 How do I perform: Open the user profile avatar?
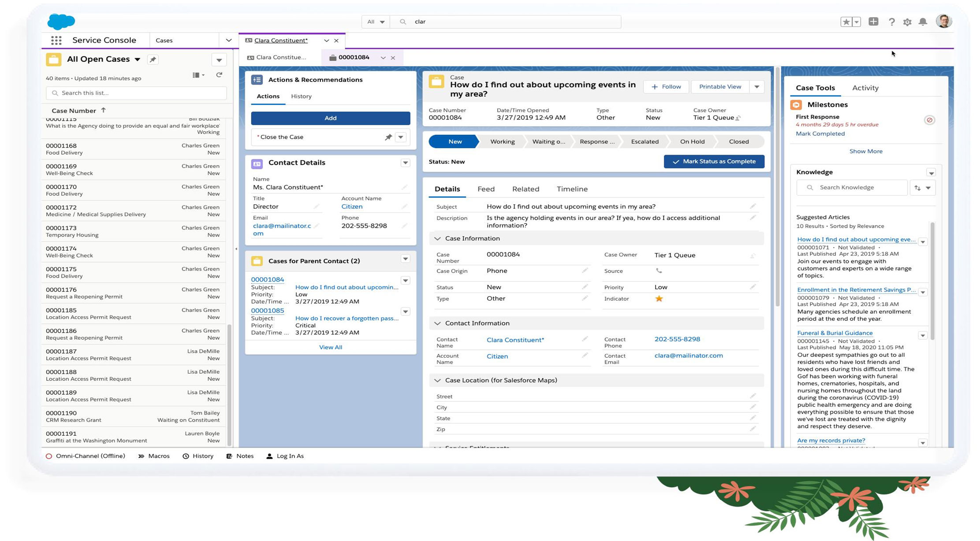click(x=943, y=21)
